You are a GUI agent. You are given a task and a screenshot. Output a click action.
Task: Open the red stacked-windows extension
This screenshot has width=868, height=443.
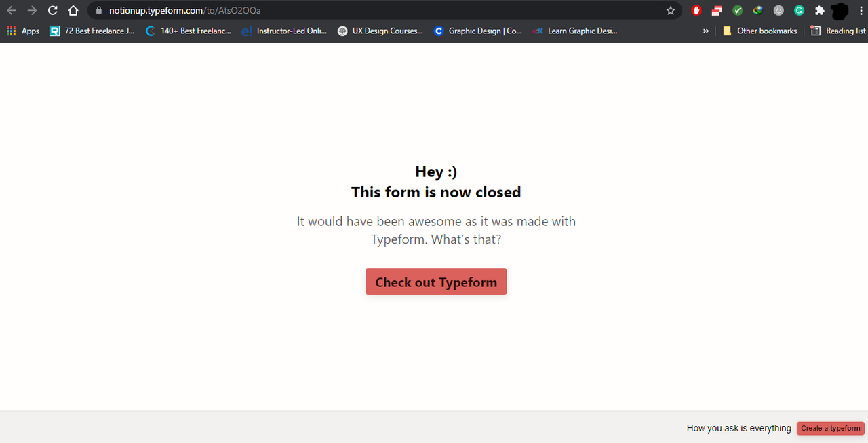[x=717, y=10]
